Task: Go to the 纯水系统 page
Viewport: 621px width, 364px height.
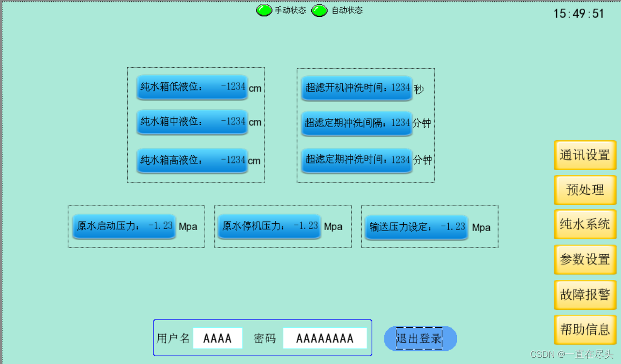Action: pos(585,224)
